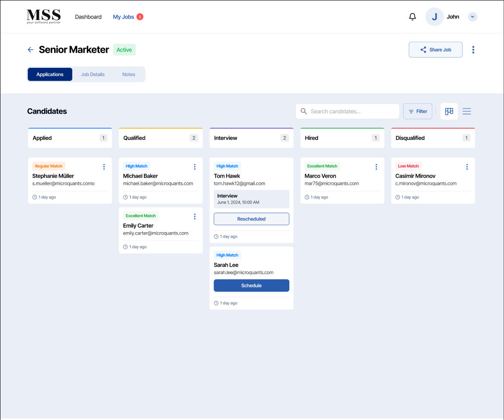Open the user account dropdown next to John
Image resolution: width=504 pixels, height=420 pixels.
point(472,16)
